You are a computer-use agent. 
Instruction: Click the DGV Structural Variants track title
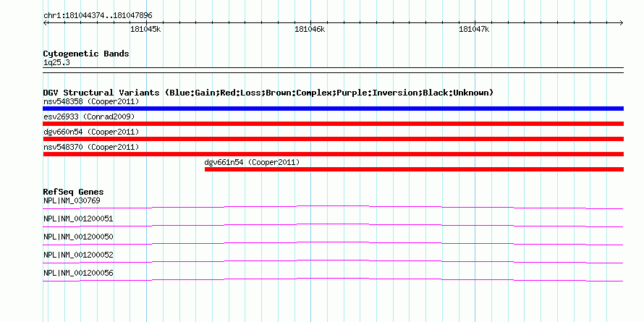click(x=268, y=93)
